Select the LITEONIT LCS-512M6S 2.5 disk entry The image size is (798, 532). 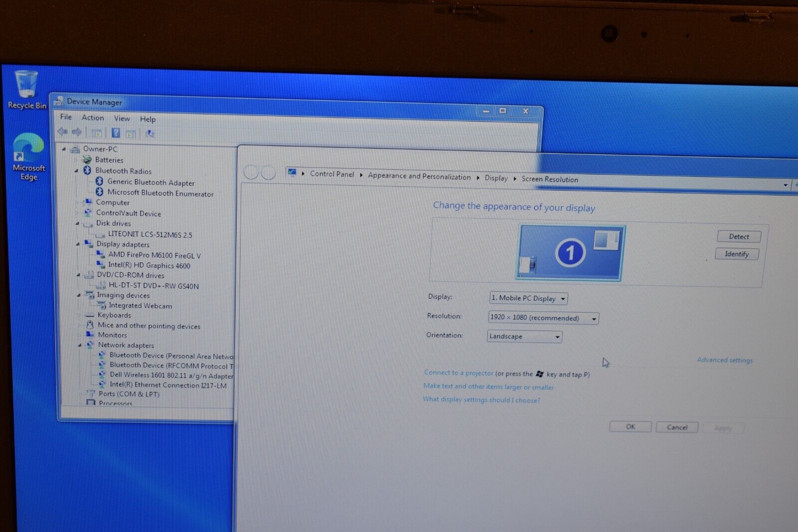150,234
